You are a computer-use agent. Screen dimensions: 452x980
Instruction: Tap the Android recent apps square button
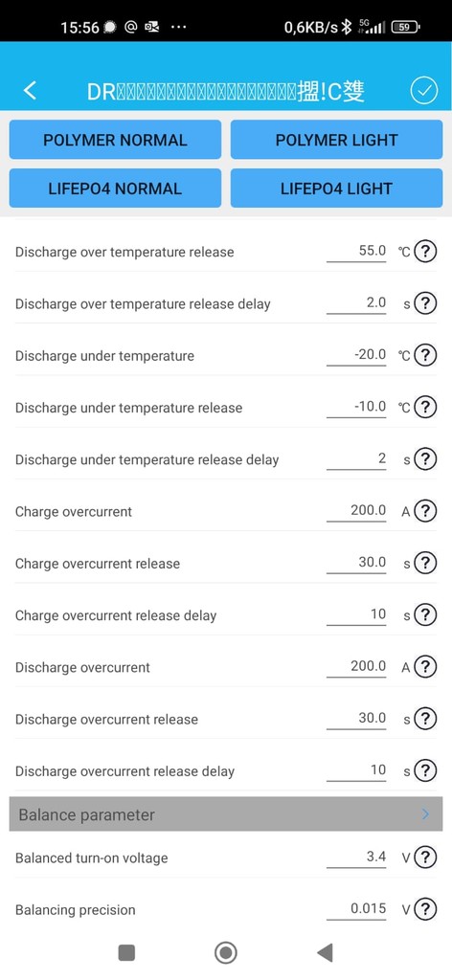(127, 952)
